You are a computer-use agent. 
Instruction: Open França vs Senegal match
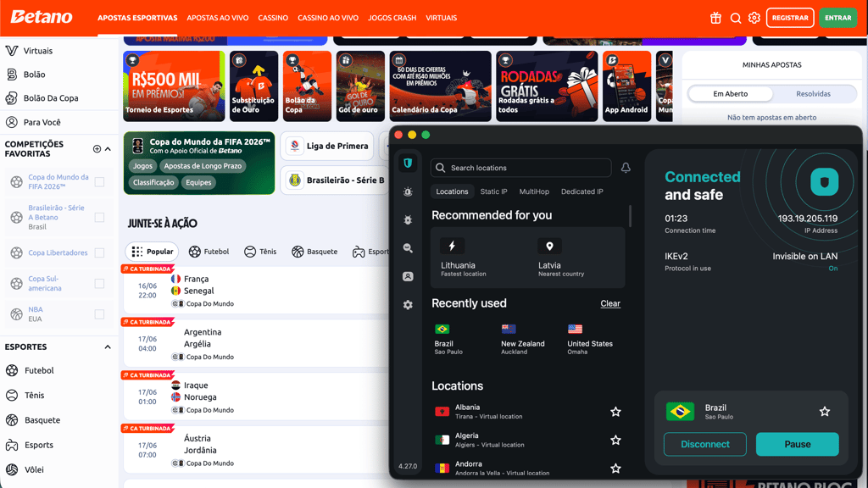coord(256,291)
